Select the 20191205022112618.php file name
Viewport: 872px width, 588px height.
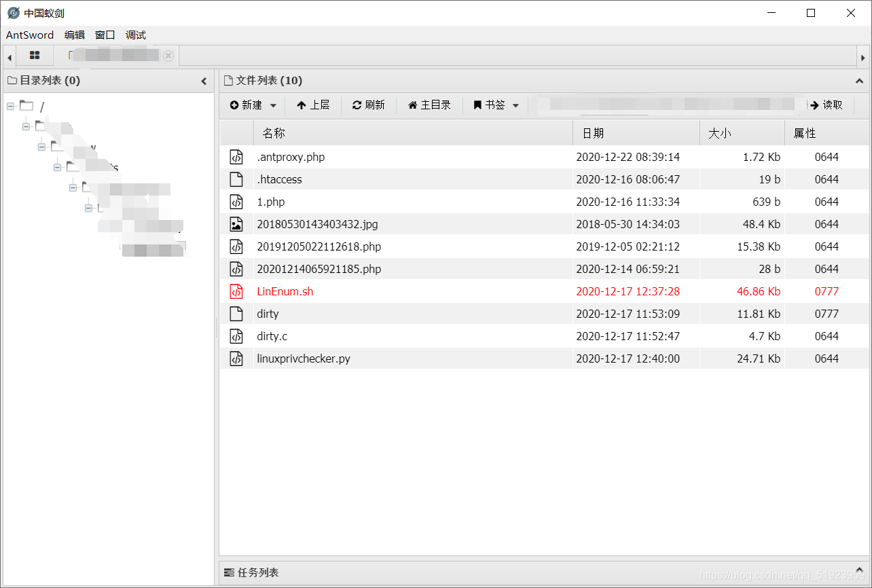[319, 246]
